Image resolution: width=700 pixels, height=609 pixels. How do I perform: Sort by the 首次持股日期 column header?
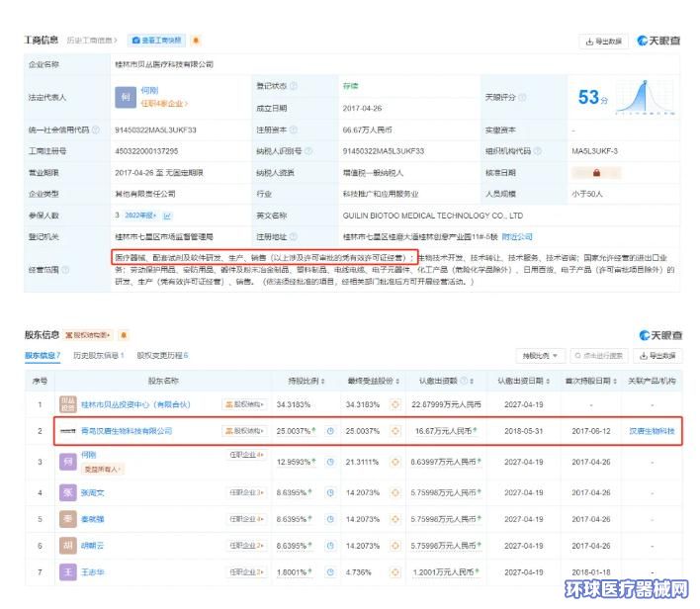pyautogui.click(x=590, y=381)
